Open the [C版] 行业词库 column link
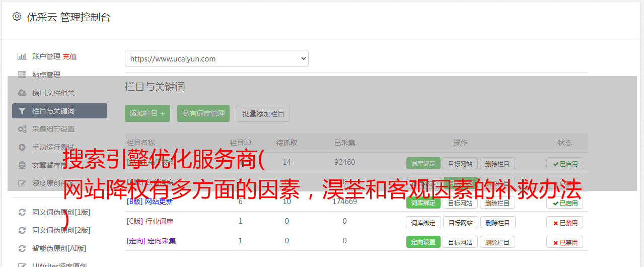The image size is (644, 267). pyautogui.click(x=150, y=221)
